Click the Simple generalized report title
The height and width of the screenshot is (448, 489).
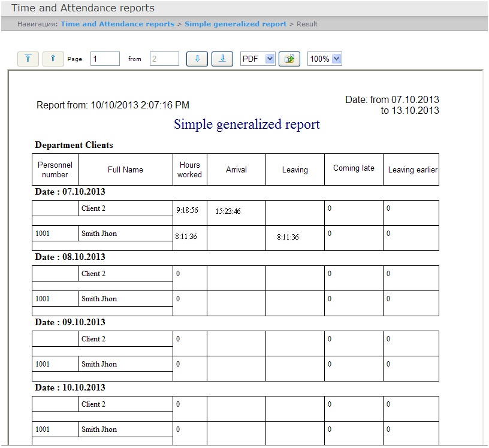[x=247, y=125]
